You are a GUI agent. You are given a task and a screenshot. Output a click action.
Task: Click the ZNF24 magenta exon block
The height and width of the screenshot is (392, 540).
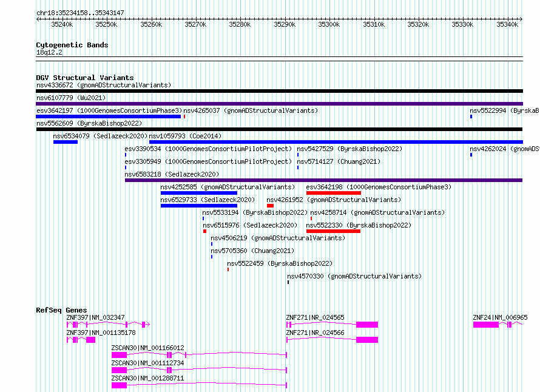[486, 325]
